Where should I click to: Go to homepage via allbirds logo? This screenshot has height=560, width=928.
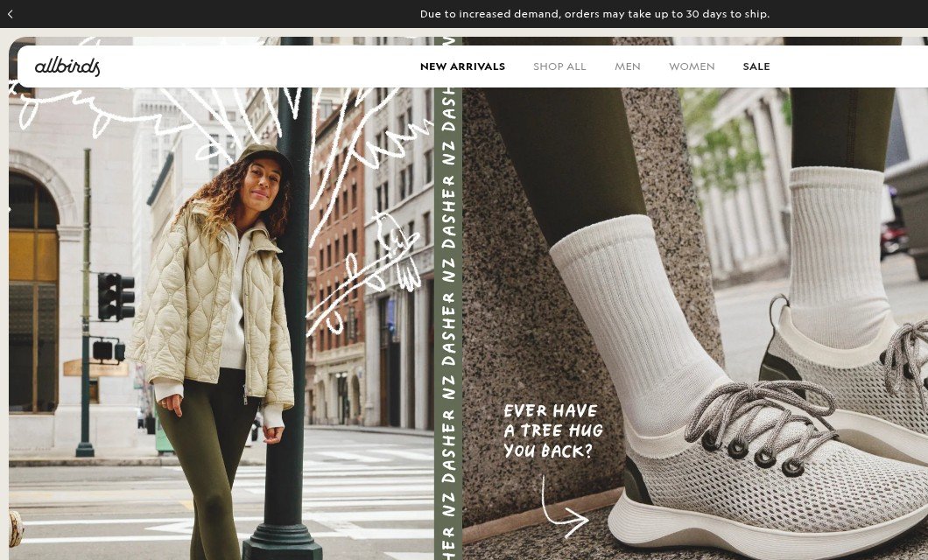pos(67,66)
